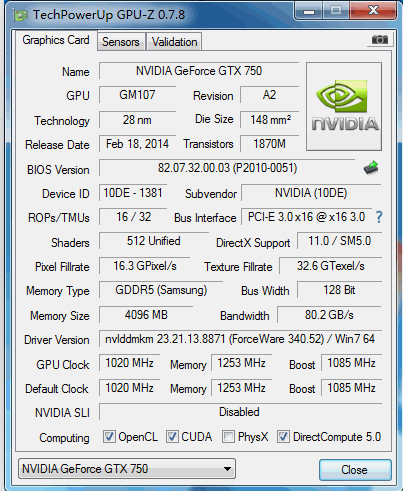Image resolution: width=403 pixels, height=491 pixels.
Task: Toggle the OpenCL checkbox
Action: click(x=109, y=437)
